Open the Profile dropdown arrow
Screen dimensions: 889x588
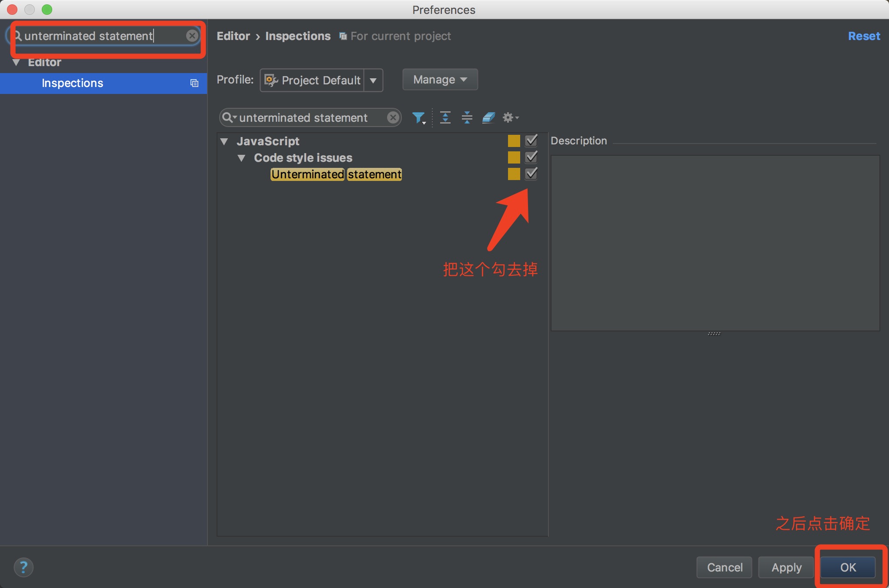tap(373, 80)
